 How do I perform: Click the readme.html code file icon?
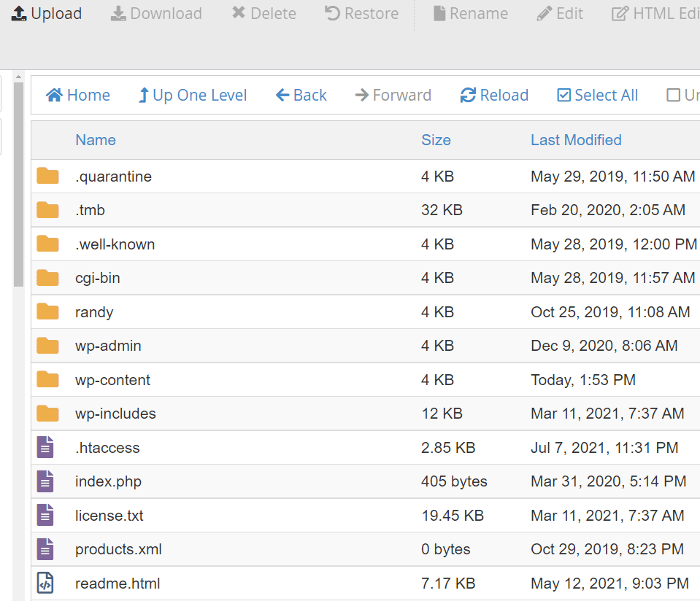pyautogui.click(x=47, y=583)
